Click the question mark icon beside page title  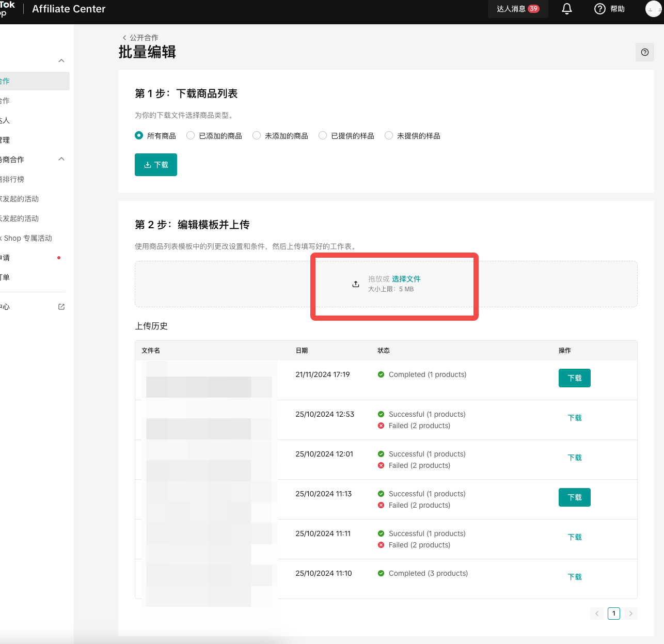[x=644, y=52]
